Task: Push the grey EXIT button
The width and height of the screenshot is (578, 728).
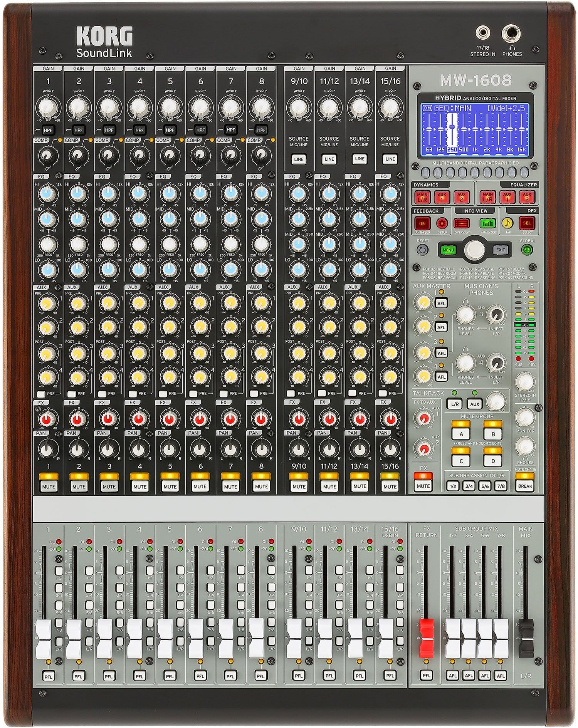Action: 500,250
